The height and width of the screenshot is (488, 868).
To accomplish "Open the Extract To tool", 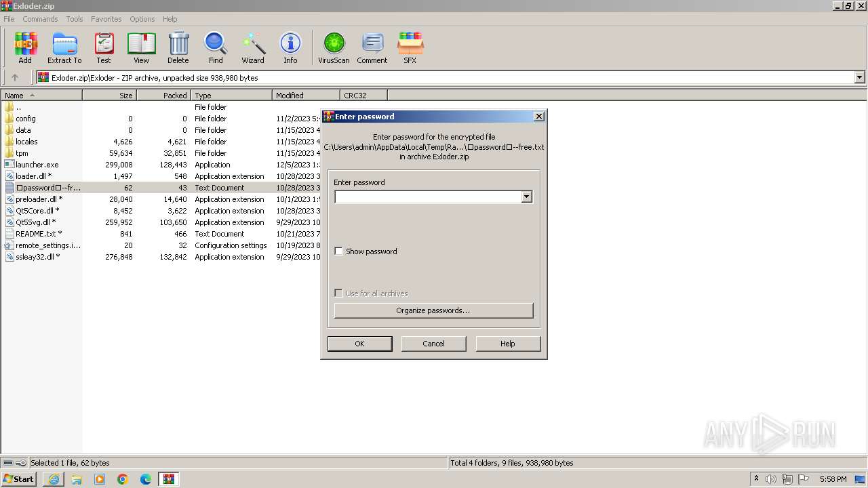I will [x=64, y=47].
